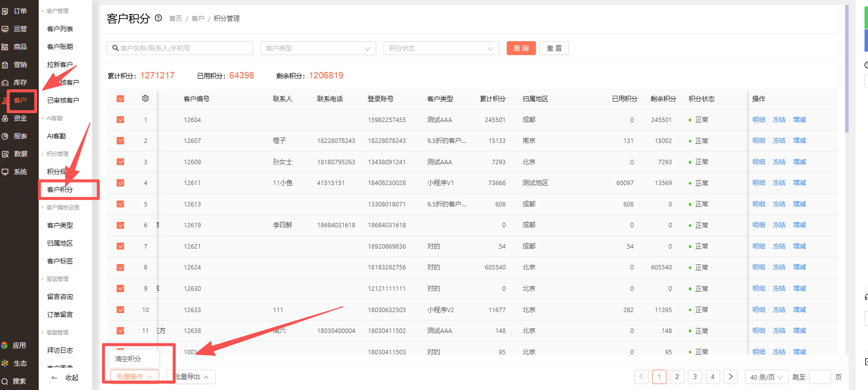Viewport: 868px width, 390px height.
Task: Click the orange 查询 button
Action: point(521,48)
